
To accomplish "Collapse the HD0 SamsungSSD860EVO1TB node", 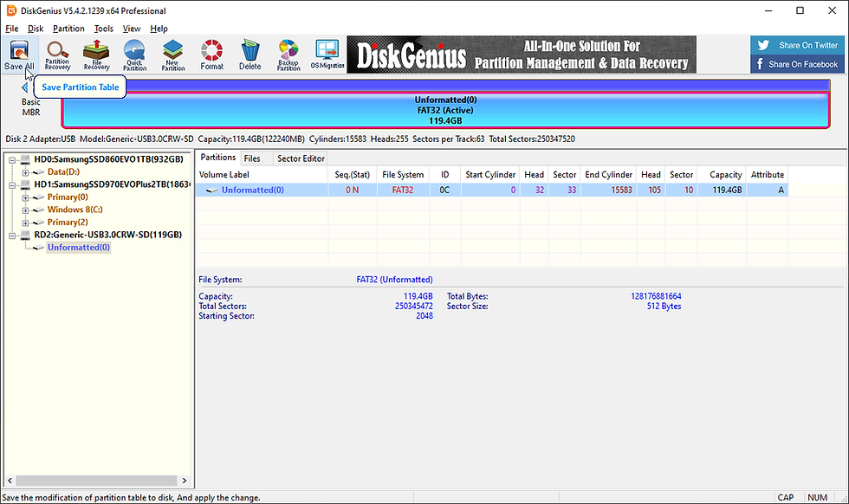I will click(x=12, y=159).
